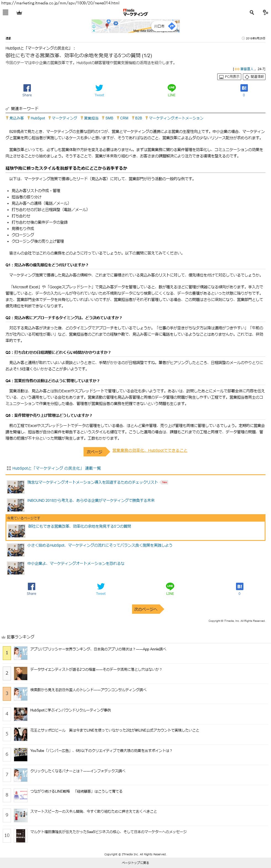Click the PC用表示 button

point(229,76)
